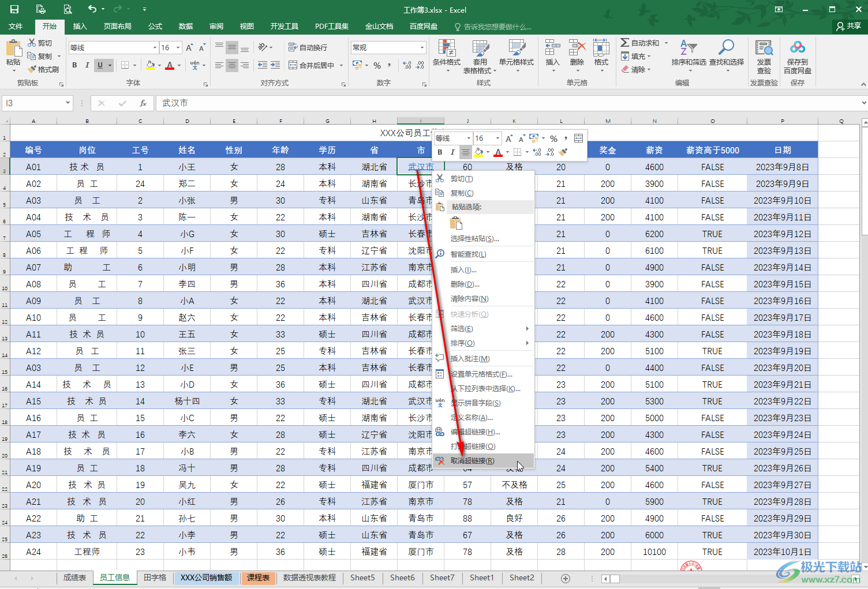
Task: Click the Insert cells (插入) icon
Action: pos(552,48)
